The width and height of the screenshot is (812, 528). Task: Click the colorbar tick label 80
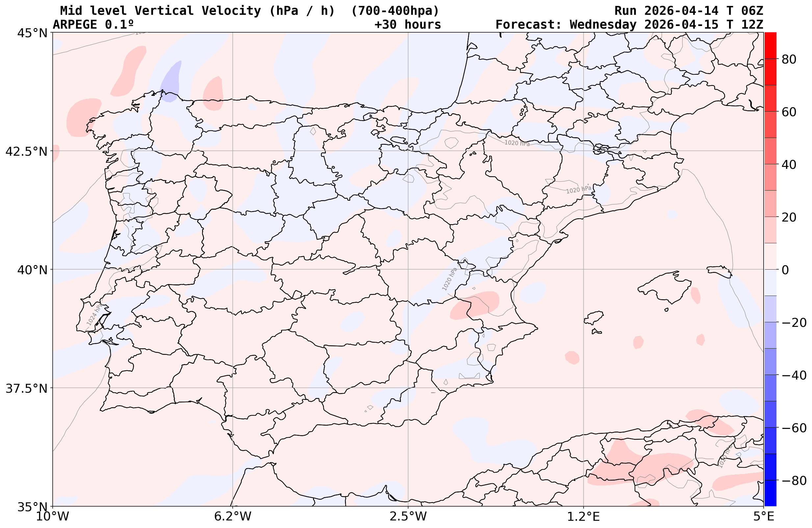click(789, 59)
